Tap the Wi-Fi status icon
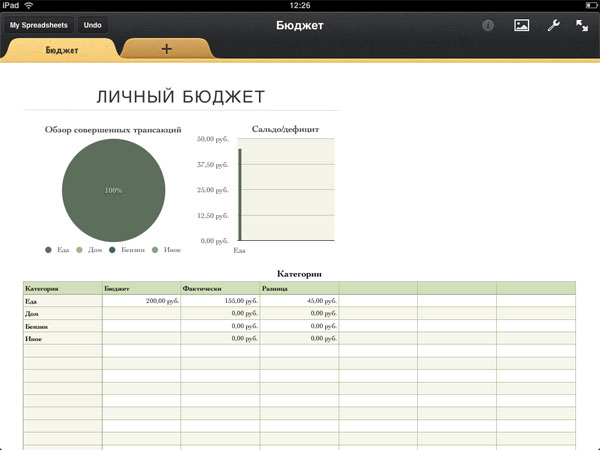 point(28,5)
